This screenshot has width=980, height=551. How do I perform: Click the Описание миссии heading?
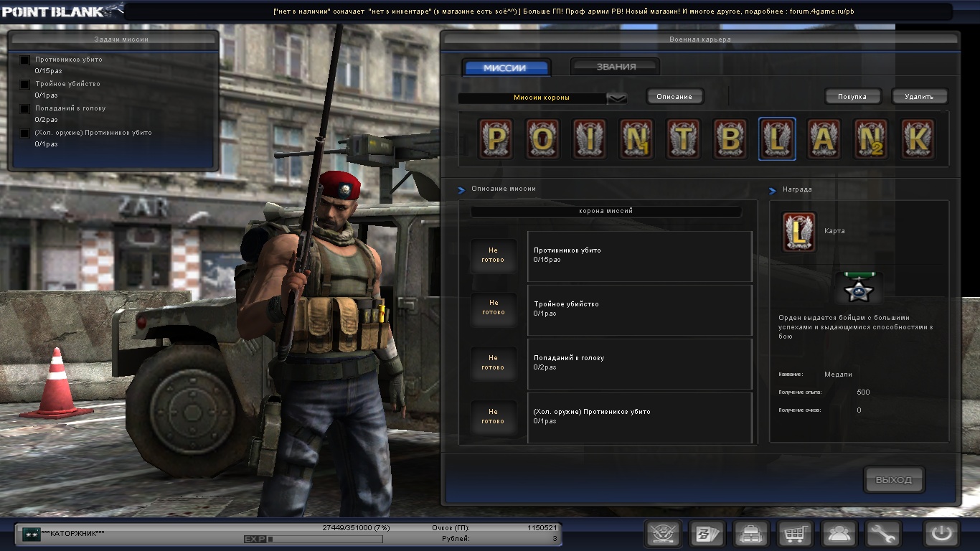[504, 189]
